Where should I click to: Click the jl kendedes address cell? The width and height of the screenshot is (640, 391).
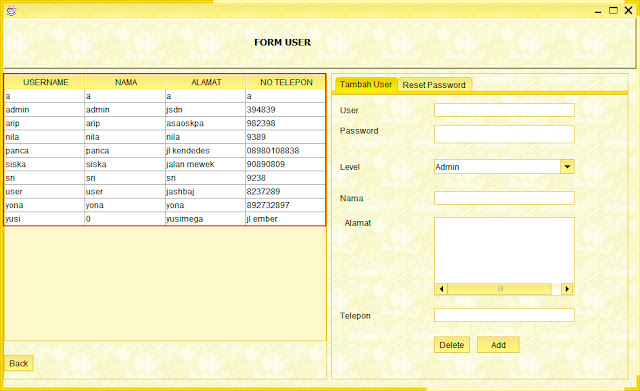[x=205, y=151]
